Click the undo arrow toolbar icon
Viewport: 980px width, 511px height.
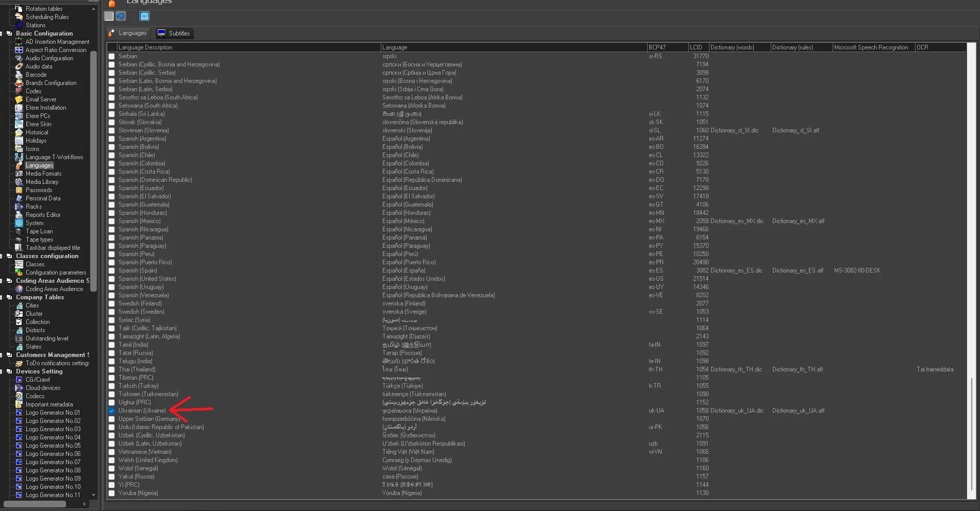coord(121,16)
